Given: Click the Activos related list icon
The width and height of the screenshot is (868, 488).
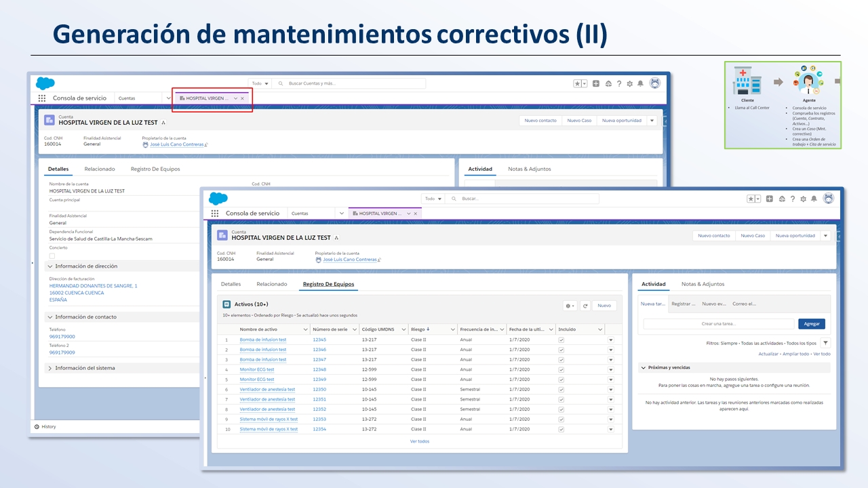Looking at the screenshot, I should pyautogui.click(x=227, y=304).
